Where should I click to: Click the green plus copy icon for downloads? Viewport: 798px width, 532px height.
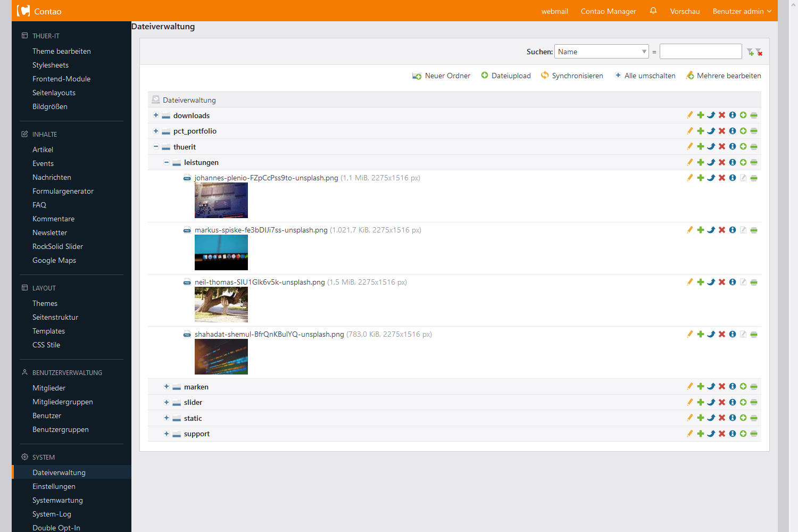pos(701,115)
